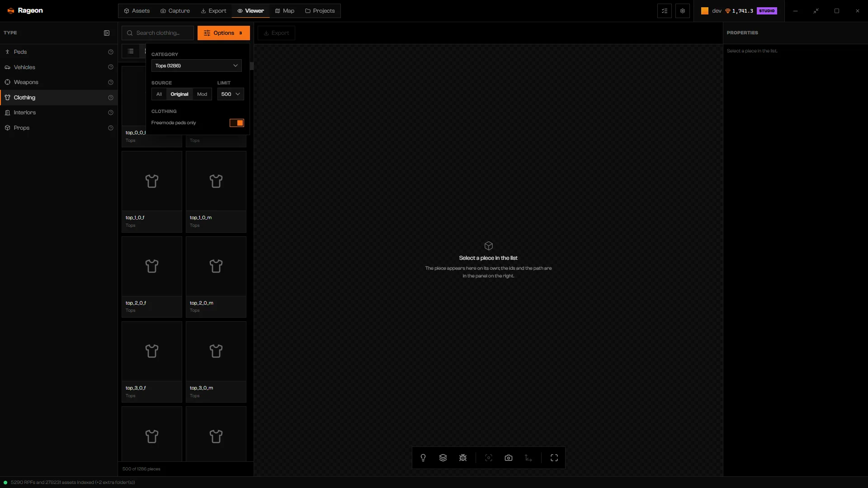This screenshot has width=868, height=488.
Task: Switch to the Capture tab
Action: tap(175, 11)
